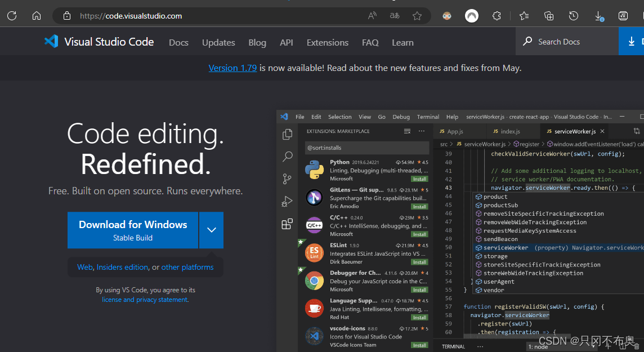Click the Search Docs magnifier icon

527,41
